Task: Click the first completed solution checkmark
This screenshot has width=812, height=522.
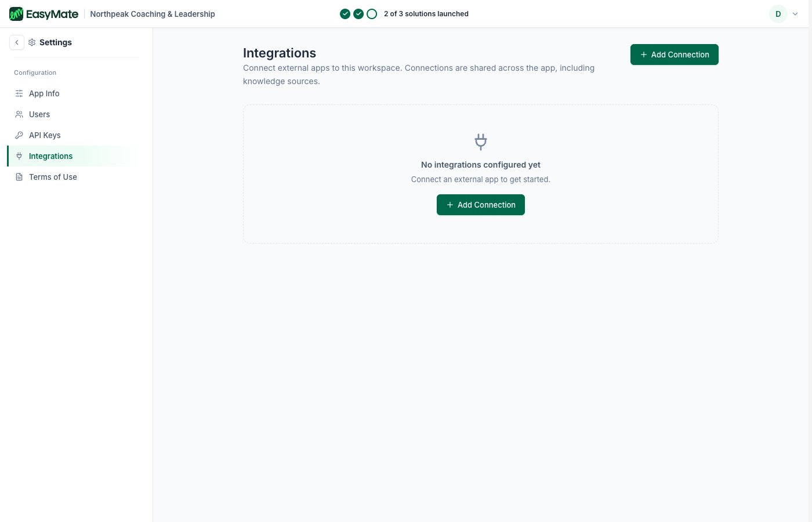Action: point(345,14)
